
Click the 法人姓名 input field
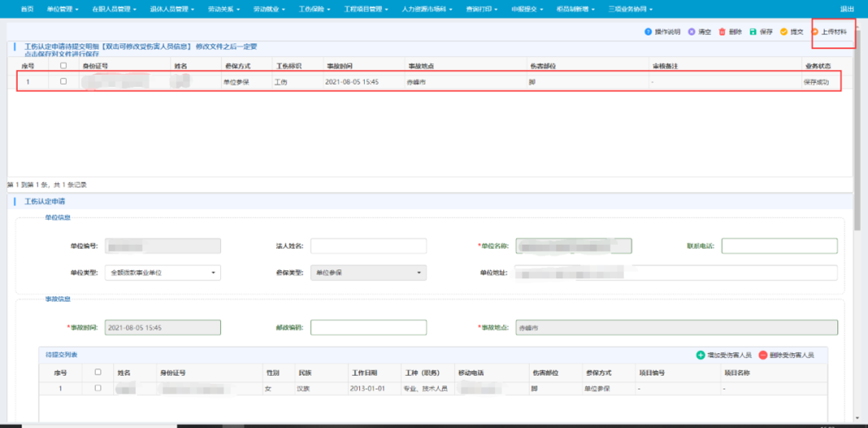[x=368, y=246]
